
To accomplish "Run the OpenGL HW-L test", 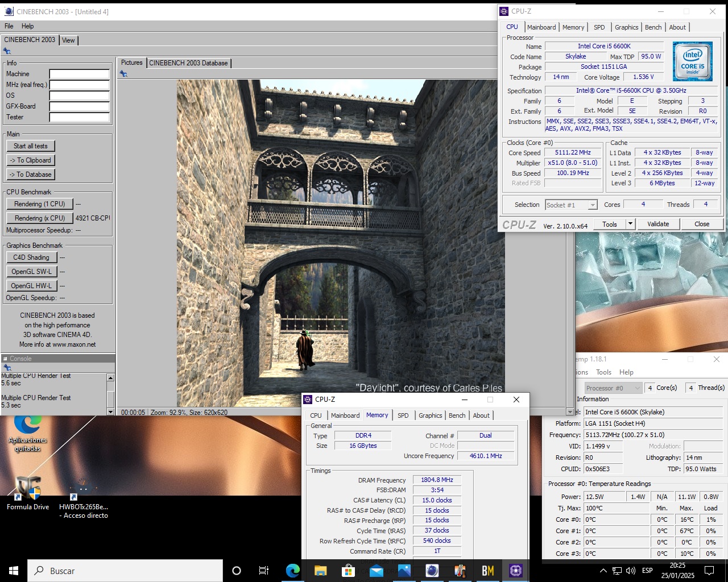I will point(31,286).
